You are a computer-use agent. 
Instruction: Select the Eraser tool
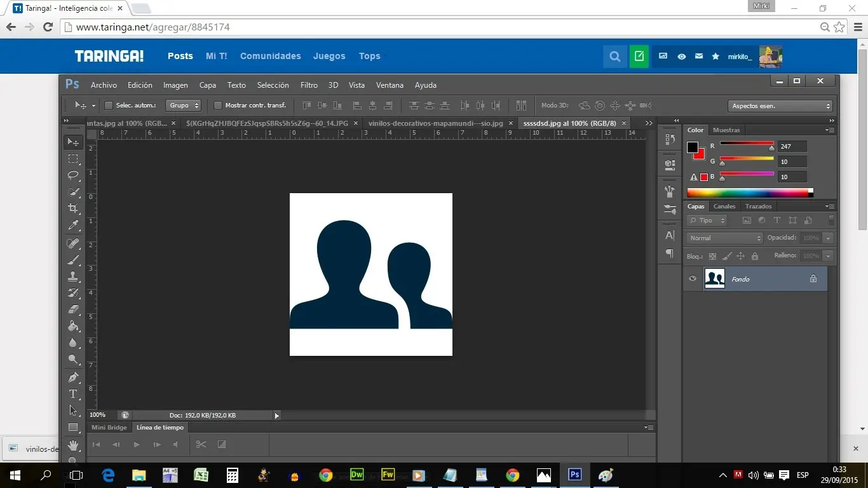click(73, 309)
